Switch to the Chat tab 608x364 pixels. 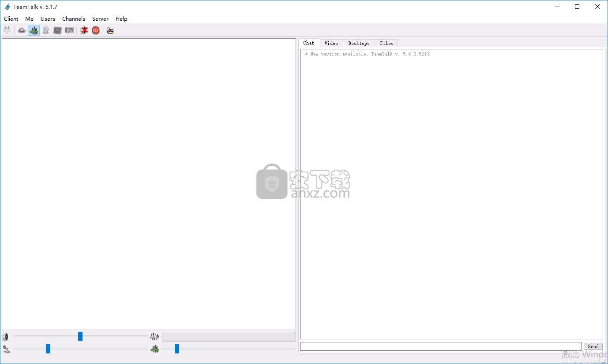point(309,43)
